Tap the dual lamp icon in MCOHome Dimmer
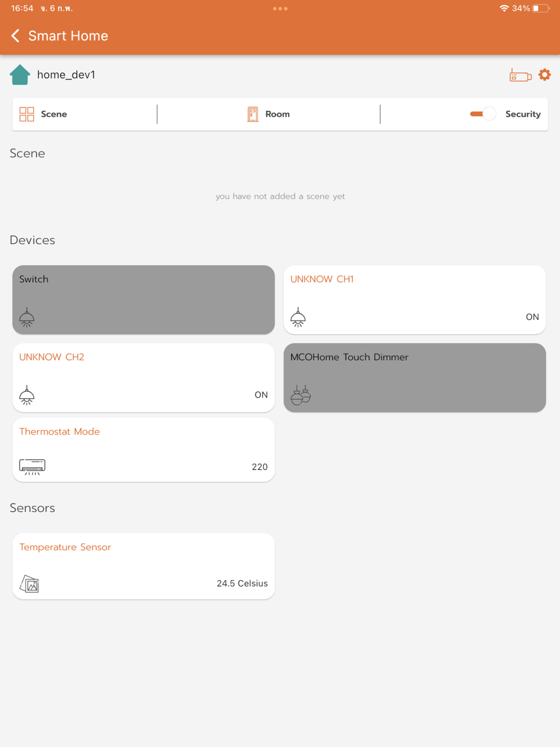Viewport: 560px width, 747px height. tap(301, 395)
